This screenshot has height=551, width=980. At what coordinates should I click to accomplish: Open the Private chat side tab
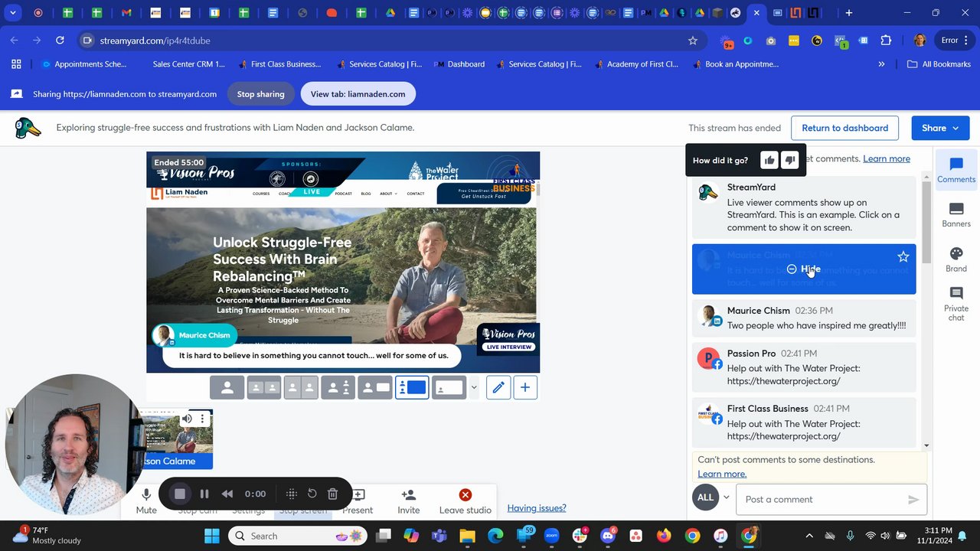tap(956, 304)
